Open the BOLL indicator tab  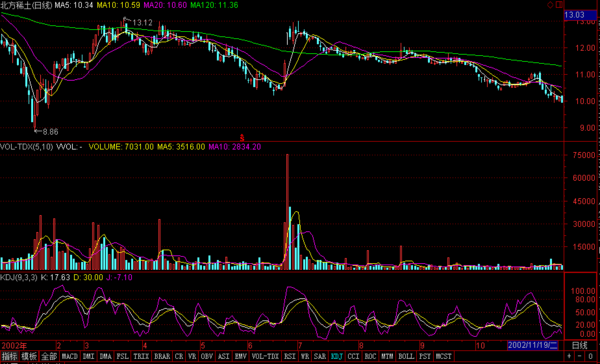(x=406, y=356)
